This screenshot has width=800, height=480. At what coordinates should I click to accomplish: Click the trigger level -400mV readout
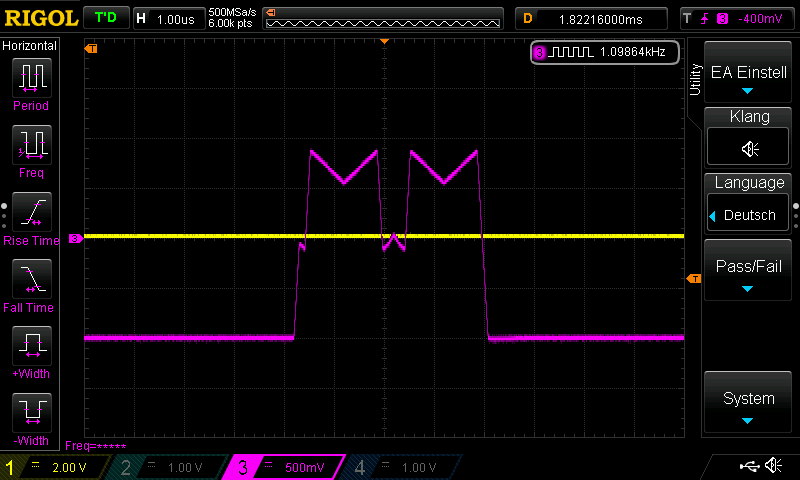click(x=760, y=19)
